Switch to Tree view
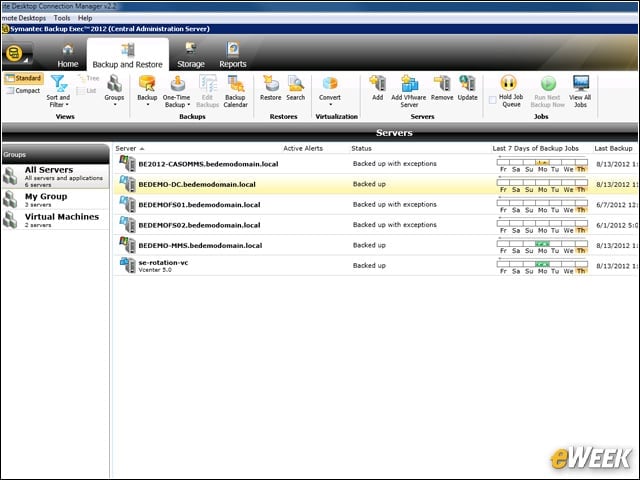640x480 pixels. point(89,78)
